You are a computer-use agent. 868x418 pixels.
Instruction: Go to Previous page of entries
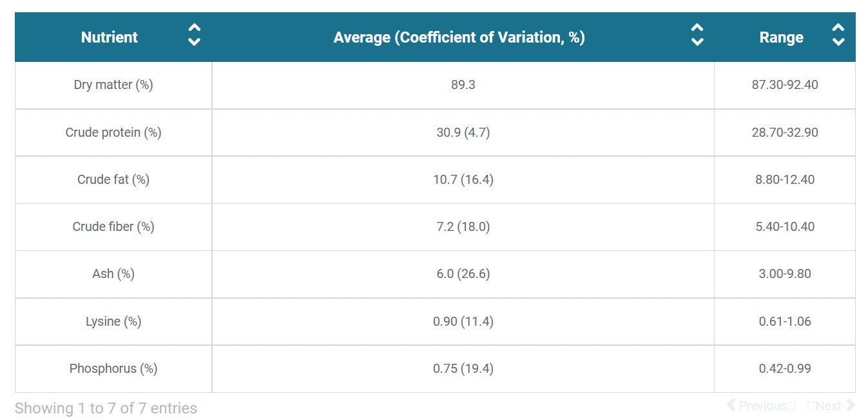click(x=760, y=406)
